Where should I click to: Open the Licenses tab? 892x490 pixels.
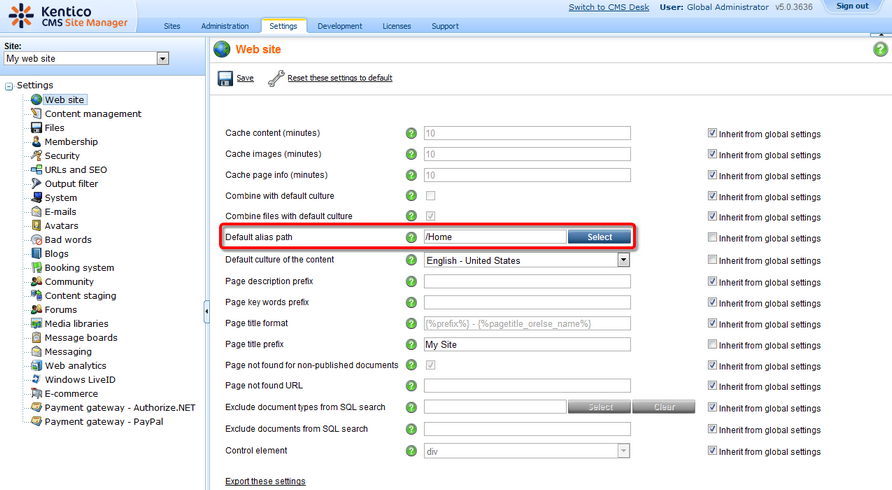point(396,26)
